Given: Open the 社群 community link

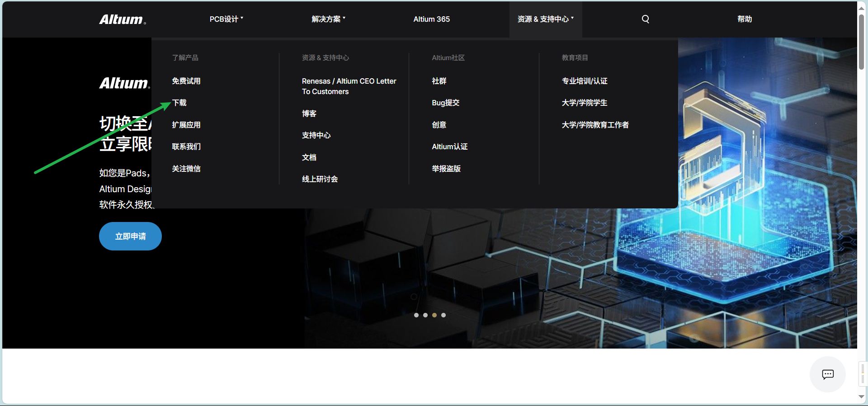Looking at the screenshot, I should click(439, 81).
